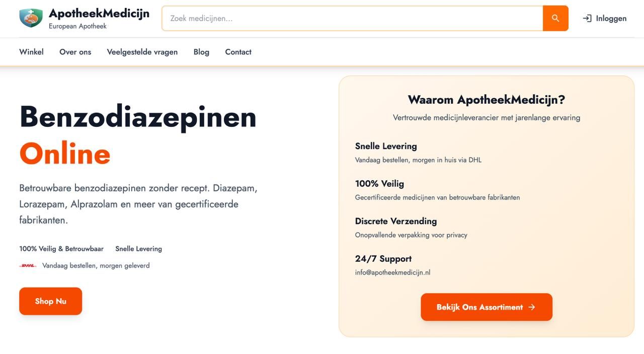Click the DHL logo

pos(28,266)
